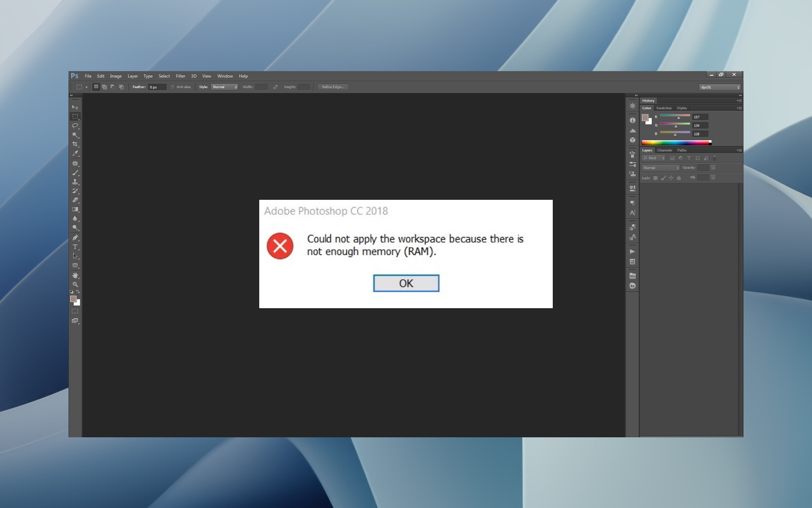Open the Fill dropdown arrow

(713, 178)
